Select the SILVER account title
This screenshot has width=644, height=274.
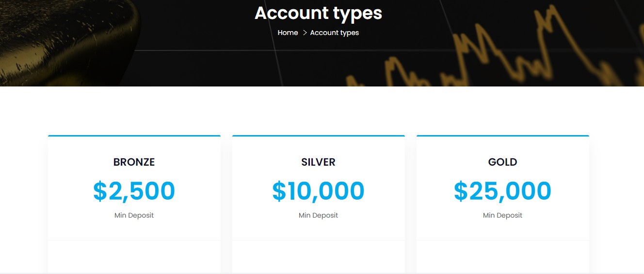tap(318, 162)
